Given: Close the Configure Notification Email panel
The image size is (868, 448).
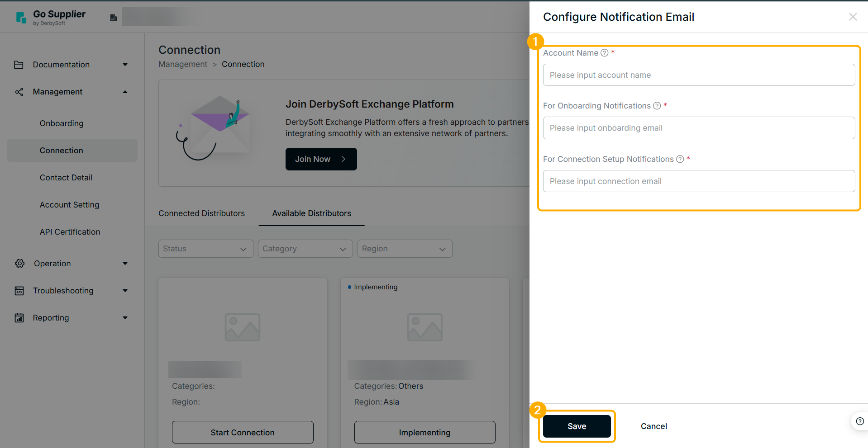Looking at the screenshot, I should [x=853, y=17].
